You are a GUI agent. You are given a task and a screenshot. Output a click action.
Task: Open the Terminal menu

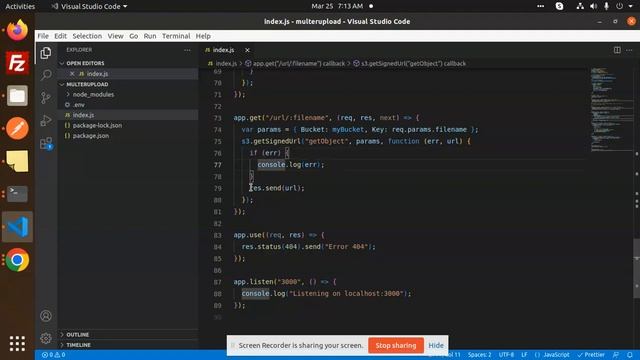point(176,36)
